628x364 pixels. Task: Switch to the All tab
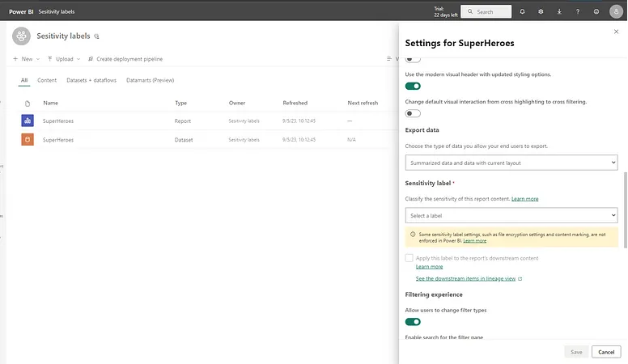tap(24, 80)
